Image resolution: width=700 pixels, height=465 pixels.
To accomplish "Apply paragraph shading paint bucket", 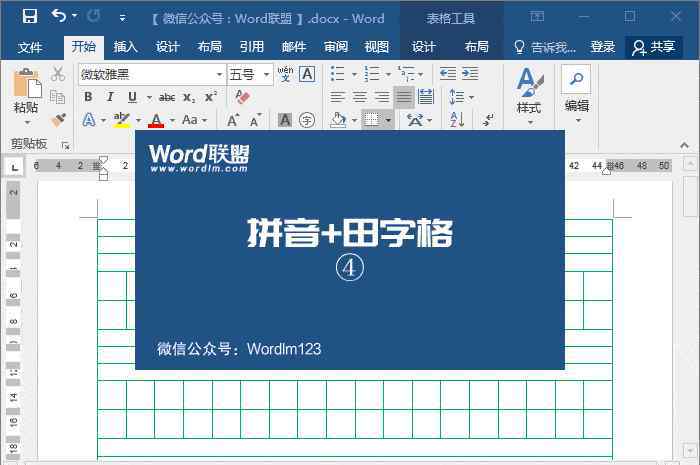I will (338, 120).
